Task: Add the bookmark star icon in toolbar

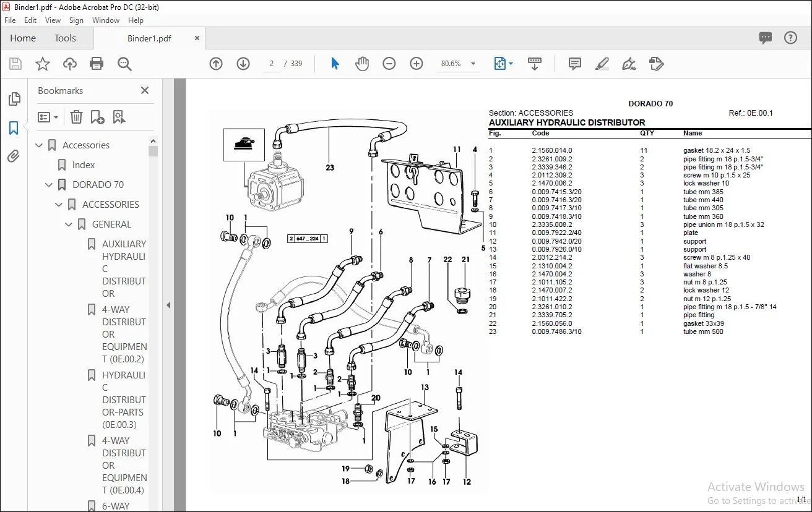Action: tap(43, 64)
